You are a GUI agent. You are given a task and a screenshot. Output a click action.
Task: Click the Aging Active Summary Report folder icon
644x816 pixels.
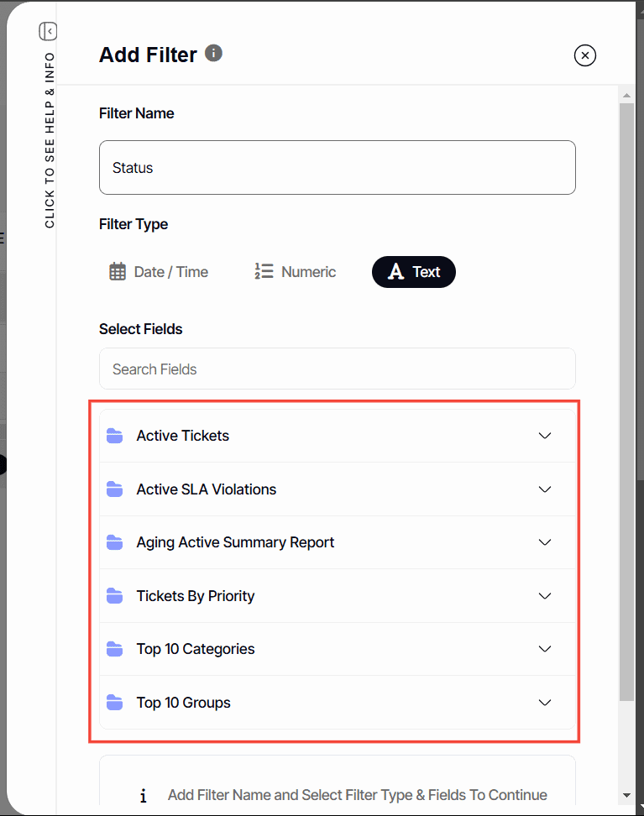coord(115,542)
